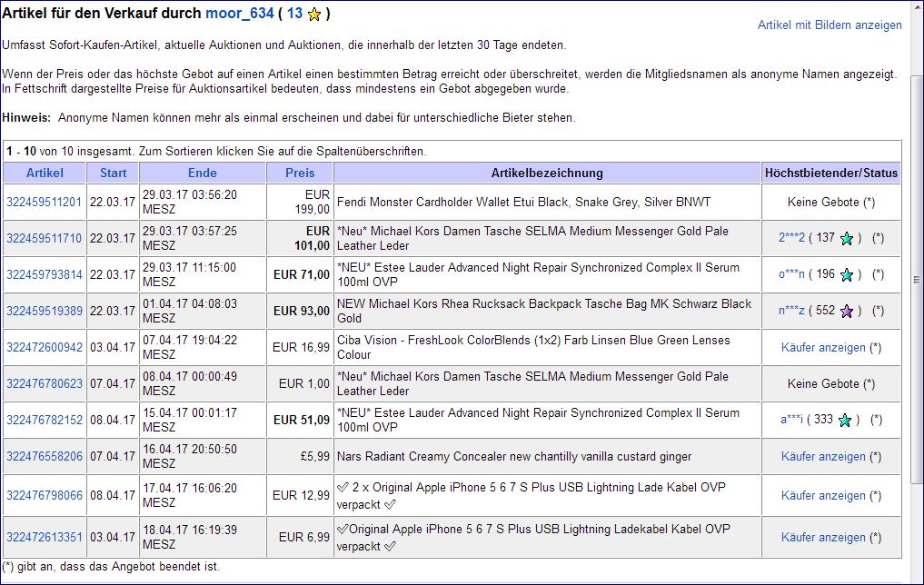Select the price EUR 71,00
The height and width of the screenshot is (585, 924).
point(301,274)
